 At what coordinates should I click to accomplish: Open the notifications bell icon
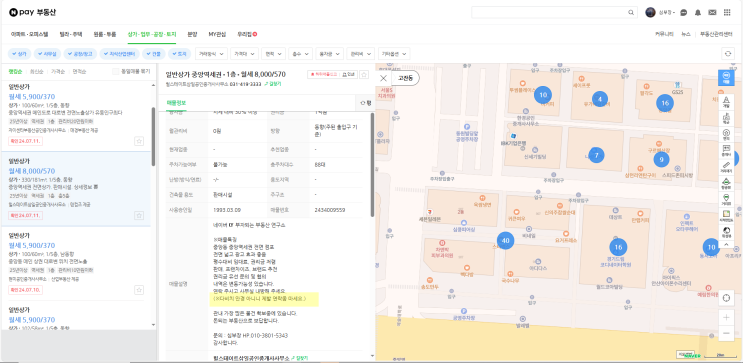coord(698,12)
